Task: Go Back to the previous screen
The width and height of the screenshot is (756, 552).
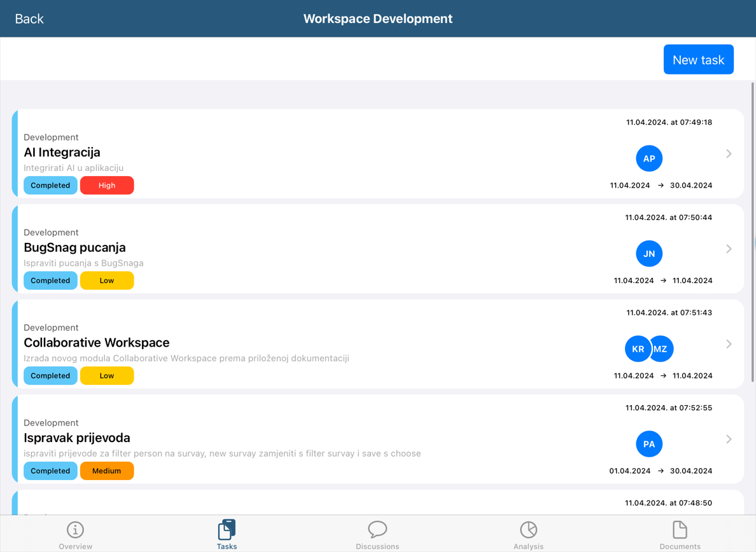Action: pos(29,19)
